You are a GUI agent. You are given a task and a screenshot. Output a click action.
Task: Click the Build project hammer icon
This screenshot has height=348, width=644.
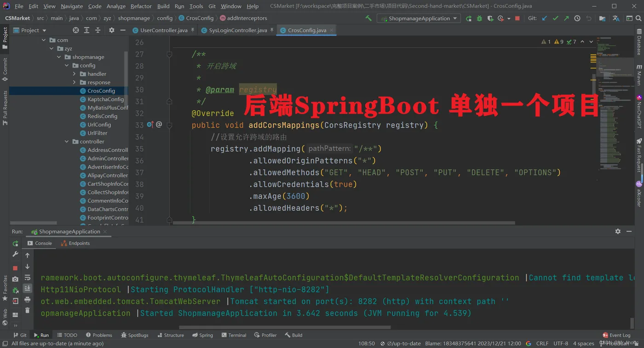point(368,18)
